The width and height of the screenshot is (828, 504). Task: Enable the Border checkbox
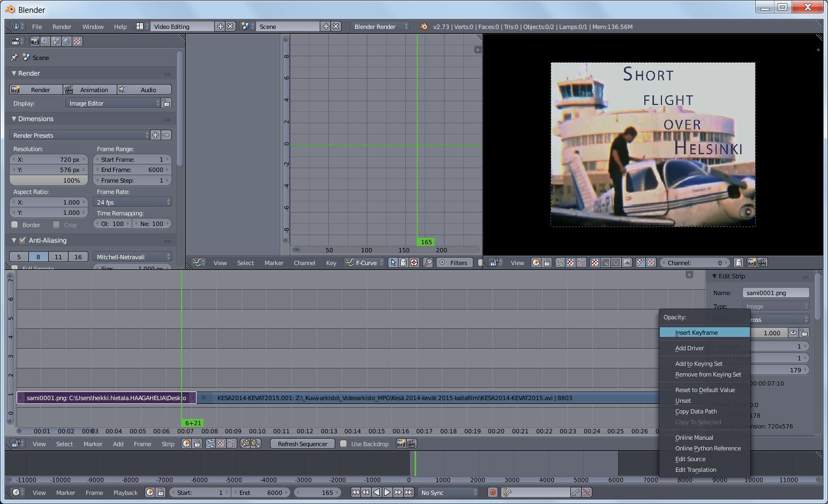pos(15,224)
